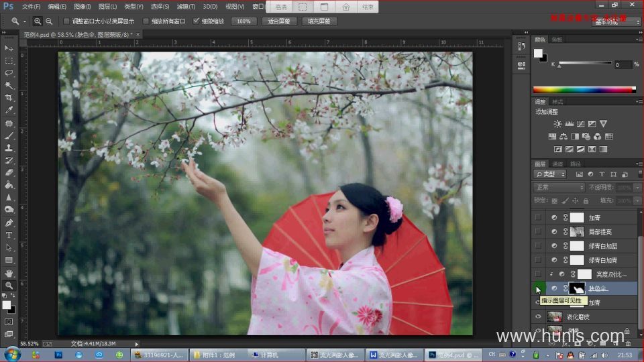Add a Photo Filter adjustment (camera icon)
644x362 pixels.
pos(586,136)
